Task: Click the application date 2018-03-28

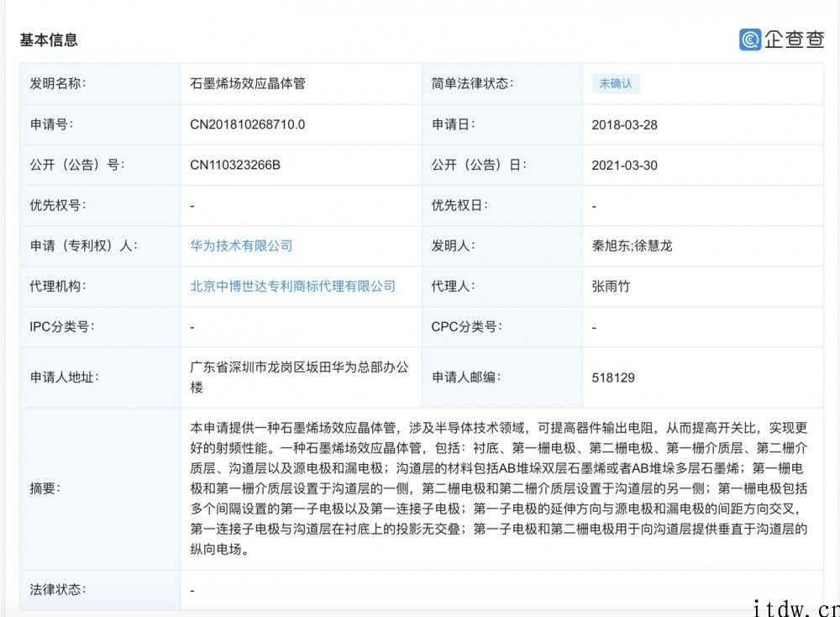Action: pyautogui.click(x=624, y=124)
